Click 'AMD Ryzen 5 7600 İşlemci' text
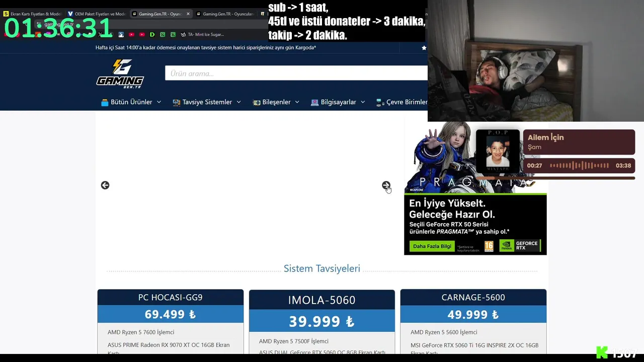Image resolution: width=644 pixels, height=362 pixels. pos(141,332)
